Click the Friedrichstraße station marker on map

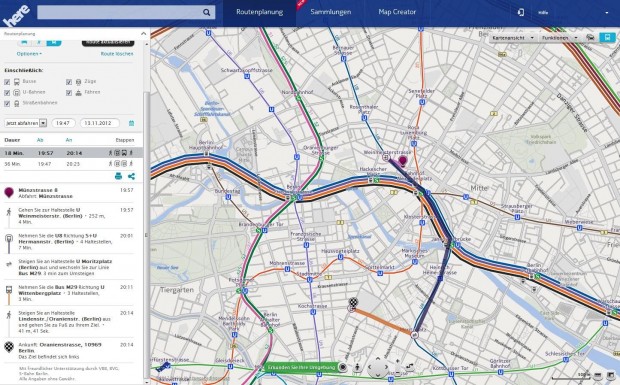tap(293, 198)
